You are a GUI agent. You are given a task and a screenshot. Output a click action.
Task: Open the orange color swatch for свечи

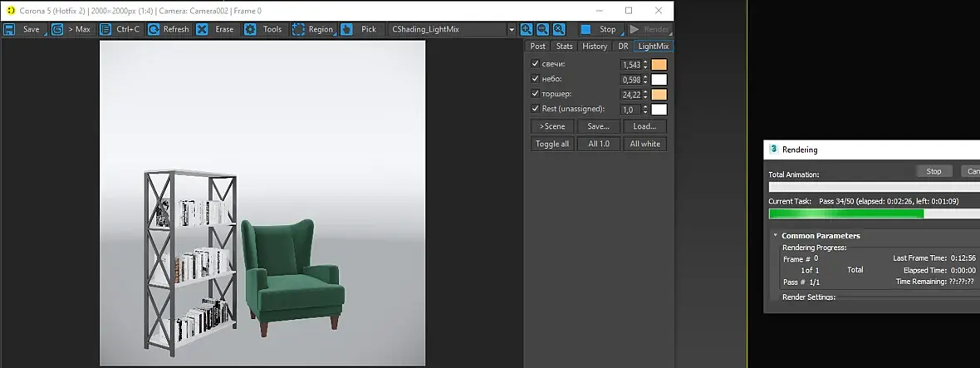[659, 65]
